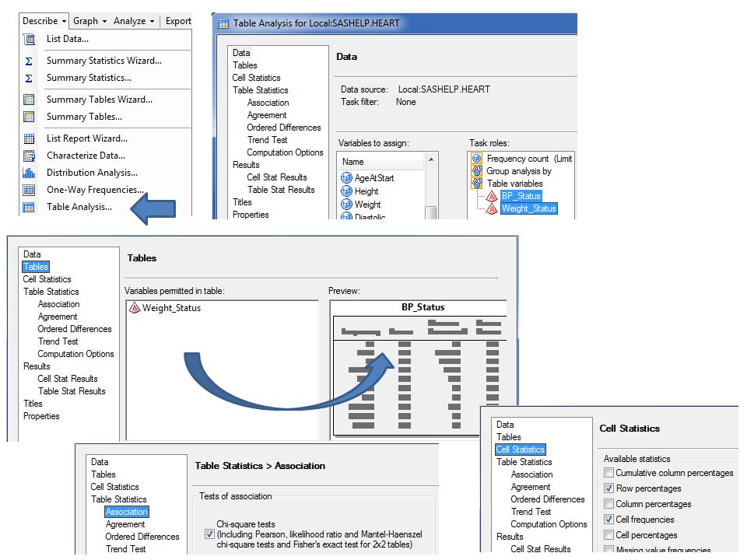Choose Characterize Data menu entry

(x=86, y=156)
